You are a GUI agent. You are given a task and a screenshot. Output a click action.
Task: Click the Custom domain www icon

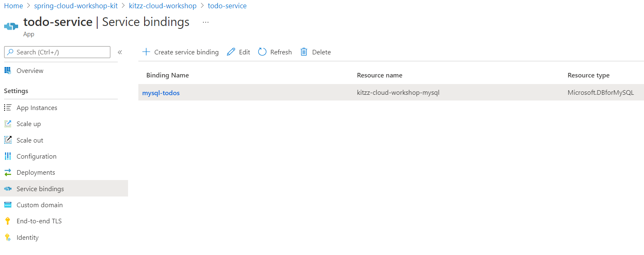[8, 205]
